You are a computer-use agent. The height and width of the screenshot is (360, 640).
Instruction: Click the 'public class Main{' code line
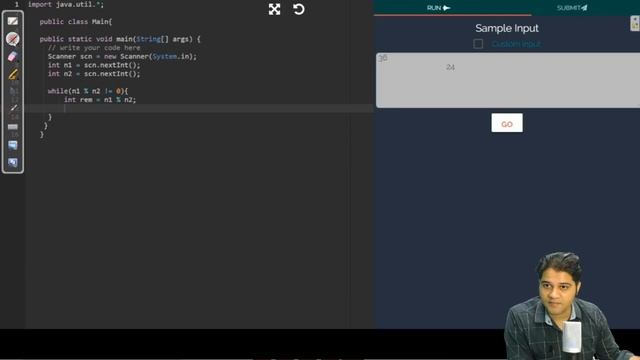76,22
